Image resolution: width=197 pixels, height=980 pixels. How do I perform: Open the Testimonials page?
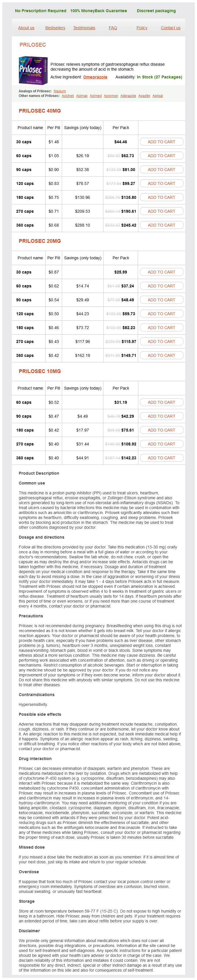84,28
